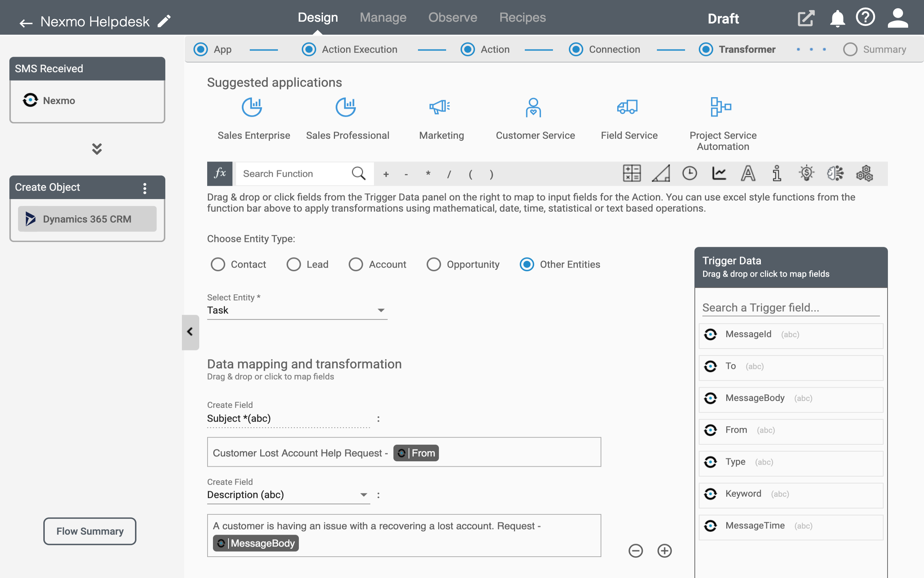Open options colon next to Description field
Viewport: 924px width, 578px height.
point(378,495)
